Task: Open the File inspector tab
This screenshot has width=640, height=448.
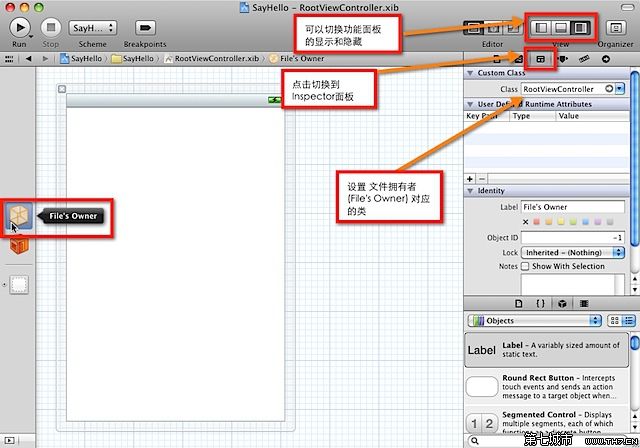Action: (497, 59)
